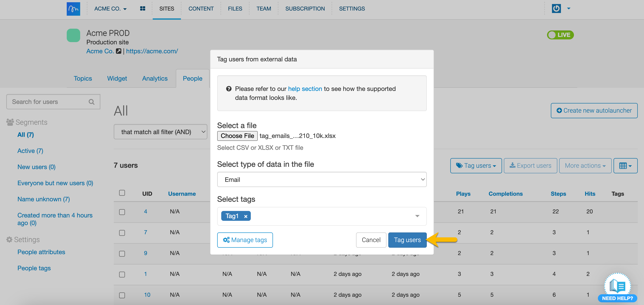Viewport: 644px width, 305px height.
Task: Remove Tag1 with its x icon
Action: (x=245, y=216)
